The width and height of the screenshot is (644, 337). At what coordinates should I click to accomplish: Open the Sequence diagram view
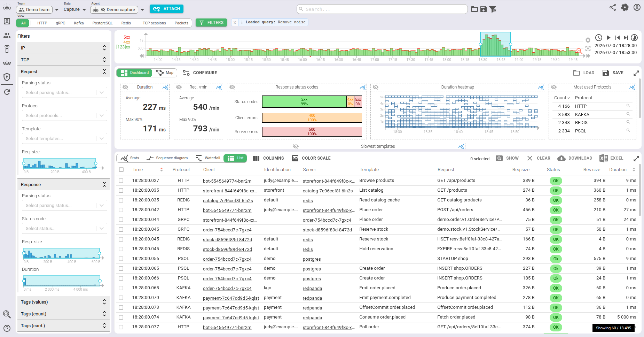(x=167, y=158)
